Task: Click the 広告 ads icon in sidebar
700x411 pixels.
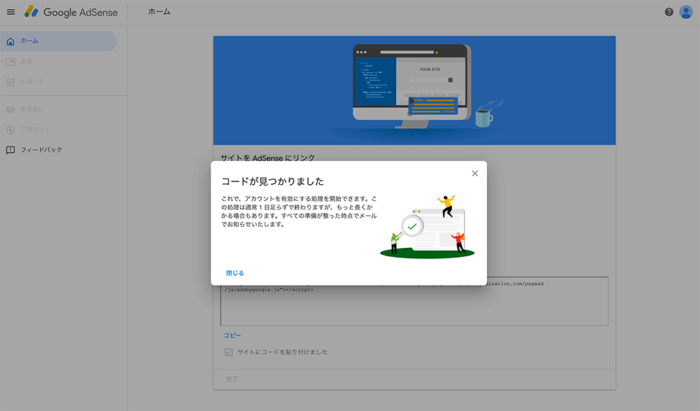Action: 10,62
